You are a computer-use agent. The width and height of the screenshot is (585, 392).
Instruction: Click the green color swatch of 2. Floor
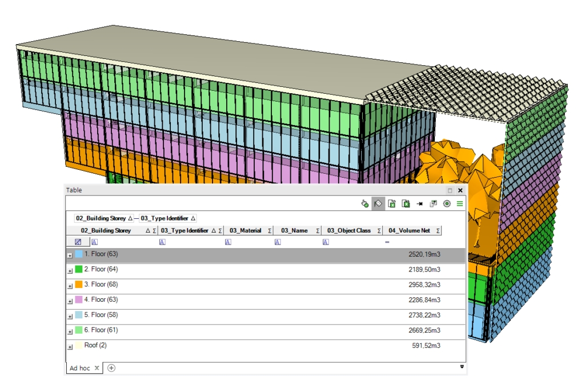(79, 269)
